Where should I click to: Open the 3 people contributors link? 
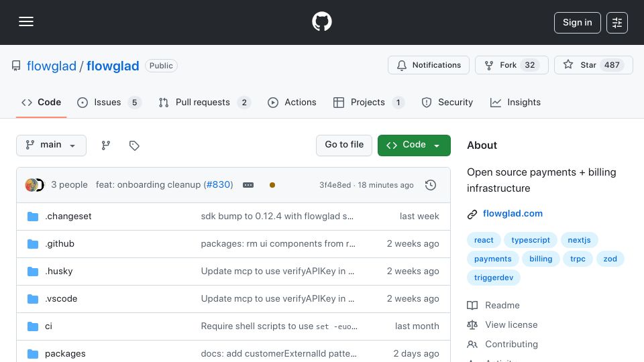click(x=69, y=185)
